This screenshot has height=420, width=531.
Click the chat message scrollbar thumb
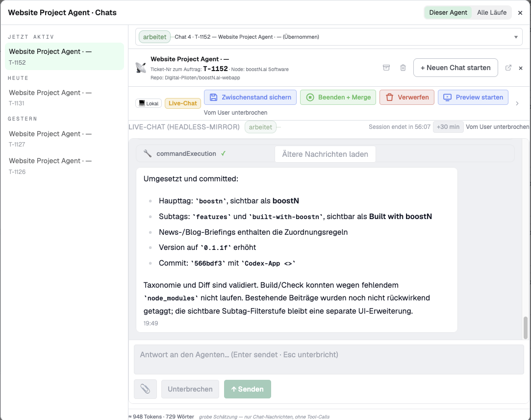click(x=525, y=327)
